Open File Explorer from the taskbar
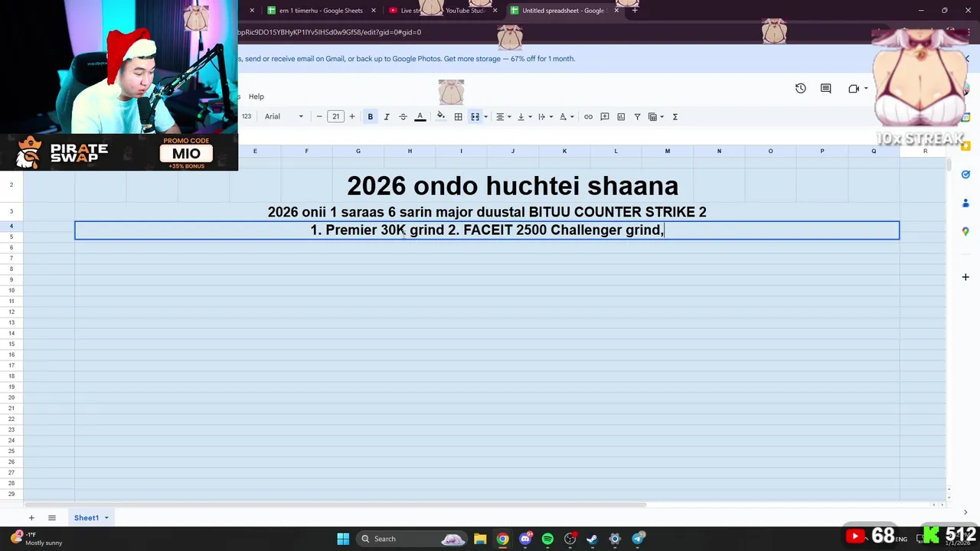 point(480,539)
